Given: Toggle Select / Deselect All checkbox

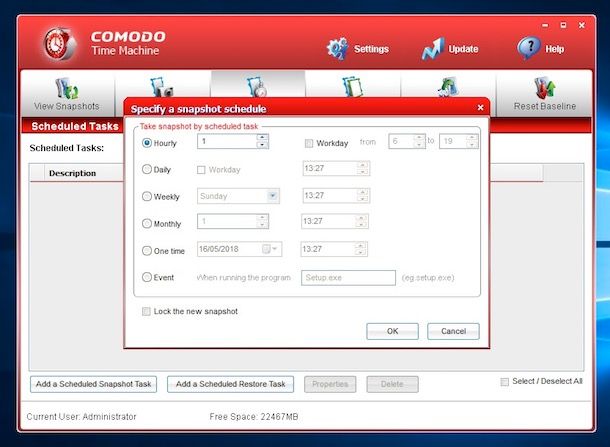Looking at the screenshot, I should click(505, 382).
